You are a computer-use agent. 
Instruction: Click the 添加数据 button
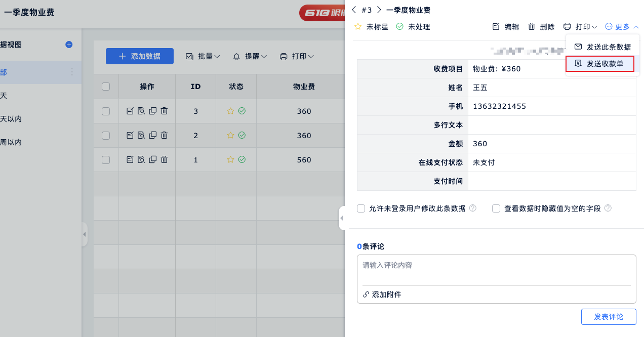click(x=140, y=56)
